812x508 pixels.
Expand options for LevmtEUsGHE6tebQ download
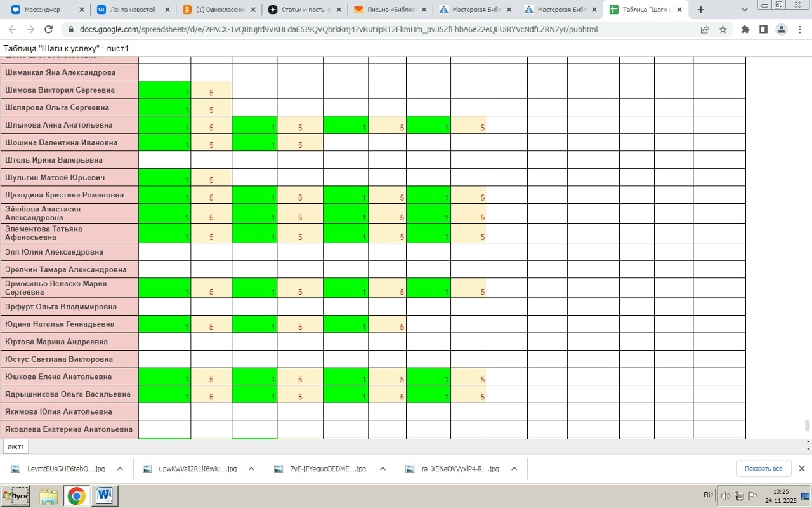pyautogui.click(x=120, y=469)
